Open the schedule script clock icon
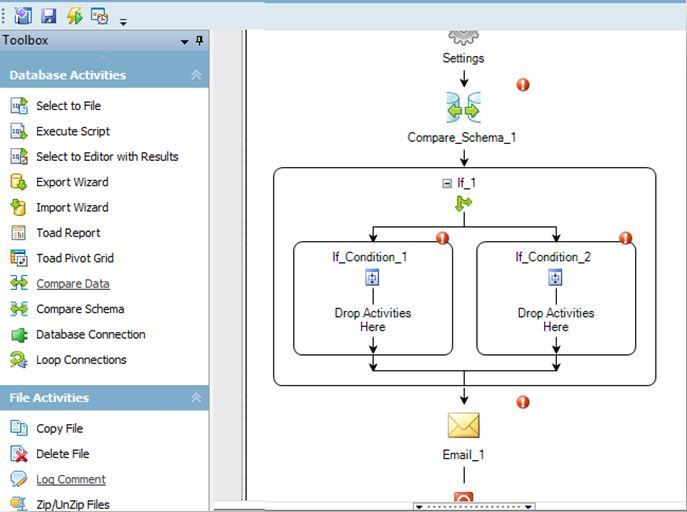 [99, 16]
